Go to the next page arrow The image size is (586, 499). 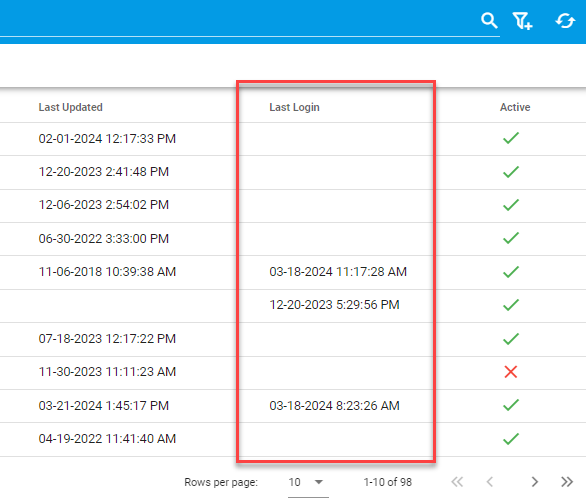(x=535, y=482)
